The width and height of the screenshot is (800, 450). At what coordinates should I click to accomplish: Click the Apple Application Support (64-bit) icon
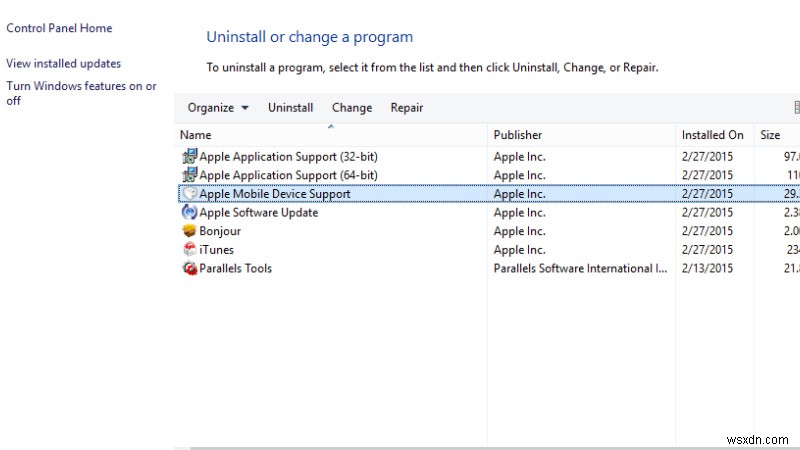189,174
